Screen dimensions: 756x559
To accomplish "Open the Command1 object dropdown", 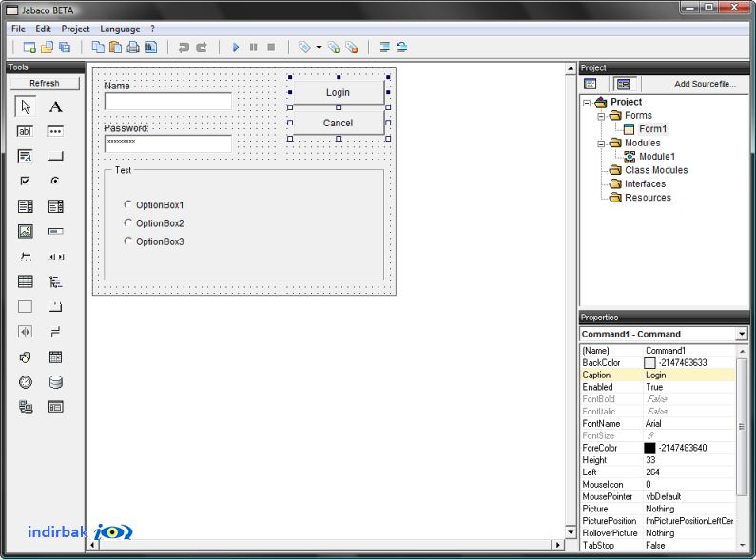I will (742, 334).
